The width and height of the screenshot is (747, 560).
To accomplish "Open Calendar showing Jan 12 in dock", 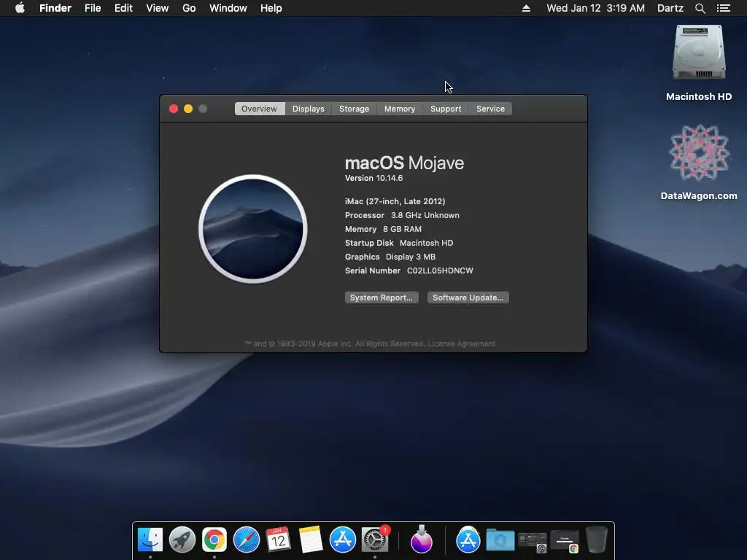I will [x=278, y=540].
